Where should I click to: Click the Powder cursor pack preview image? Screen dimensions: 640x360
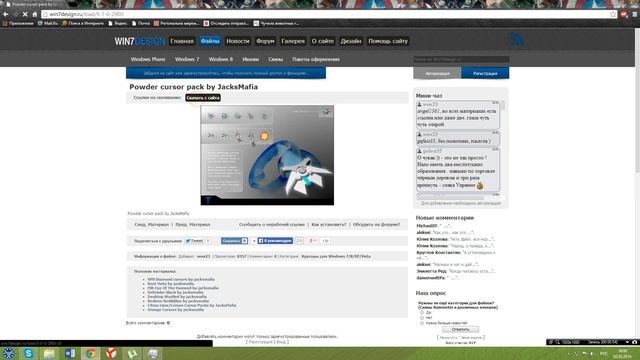[267, 155]
